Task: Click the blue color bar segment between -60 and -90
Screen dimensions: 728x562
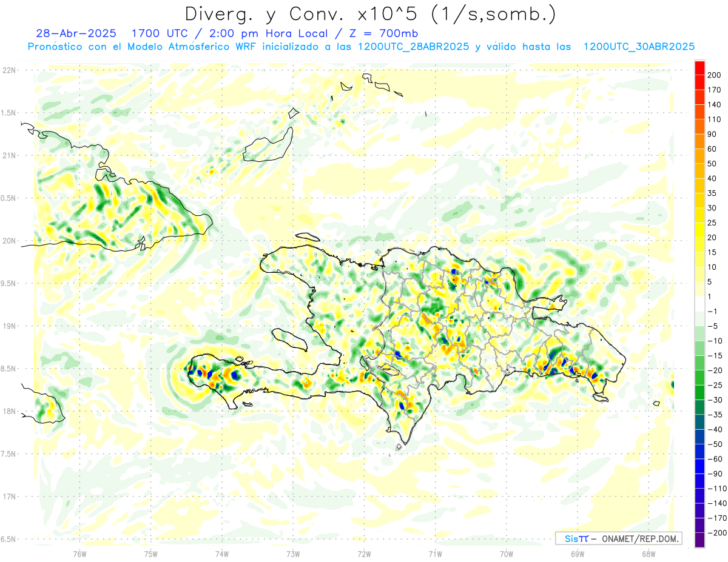Action: tap(699, 466)
